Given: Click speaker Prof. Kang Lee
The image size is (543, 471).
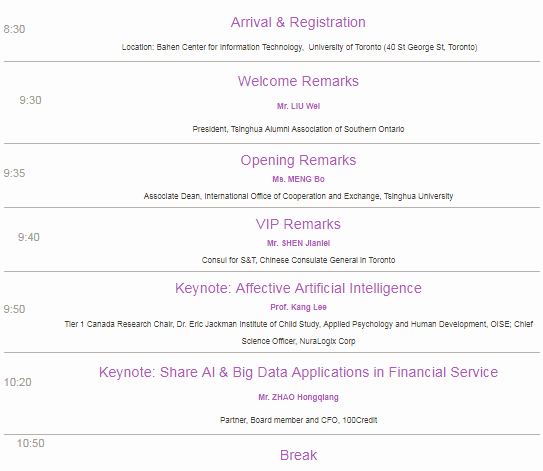Looking at the screenshot, I should 298,307.
